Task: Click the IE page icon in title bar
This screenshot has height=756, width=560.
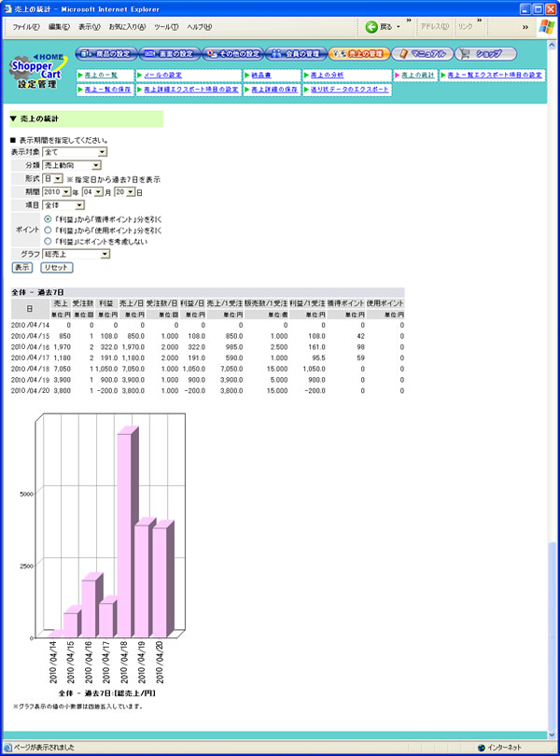Action: (x=7, y=8)
